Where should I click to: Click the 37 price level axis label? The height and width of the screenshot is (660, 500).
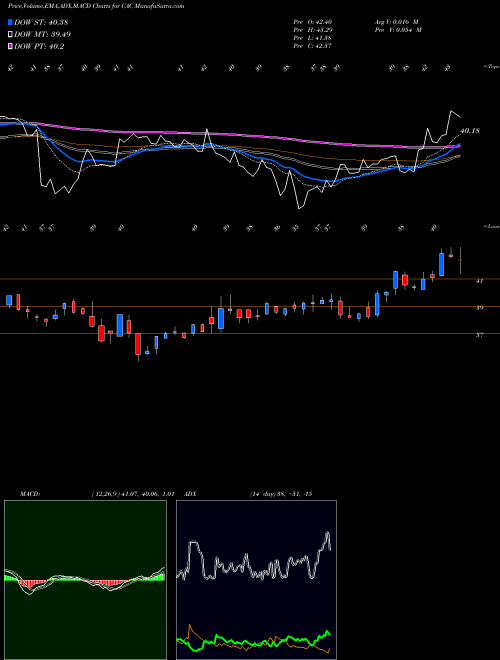[479, 335]
